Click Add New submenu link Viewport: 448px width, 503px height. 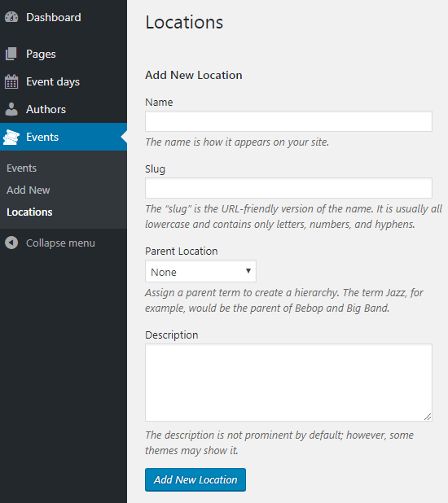click(x=29, y=190)
